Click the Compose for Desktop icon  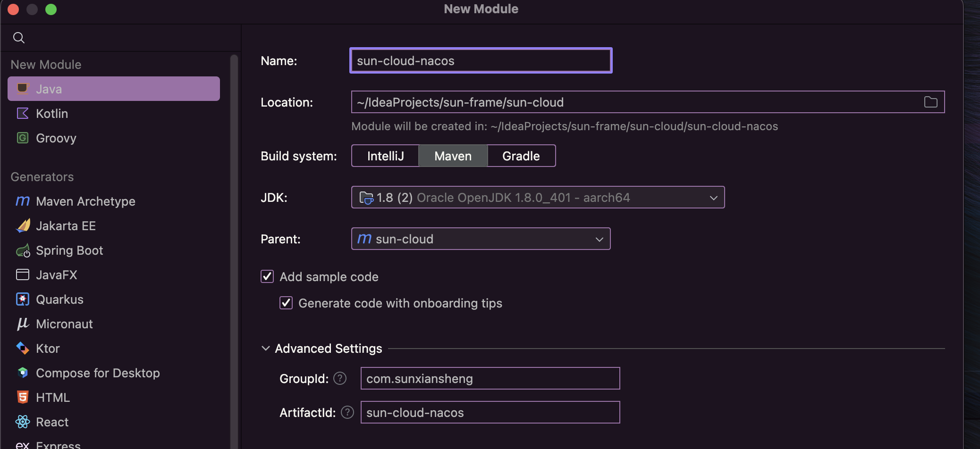(x=22, y=373)
